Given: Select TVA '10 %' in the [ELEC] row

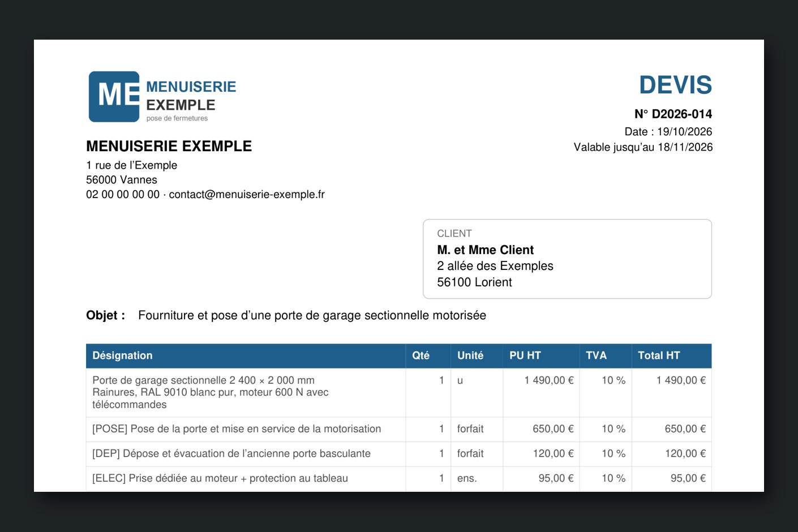Looking at the screenshot, I should tap(613, 478).
